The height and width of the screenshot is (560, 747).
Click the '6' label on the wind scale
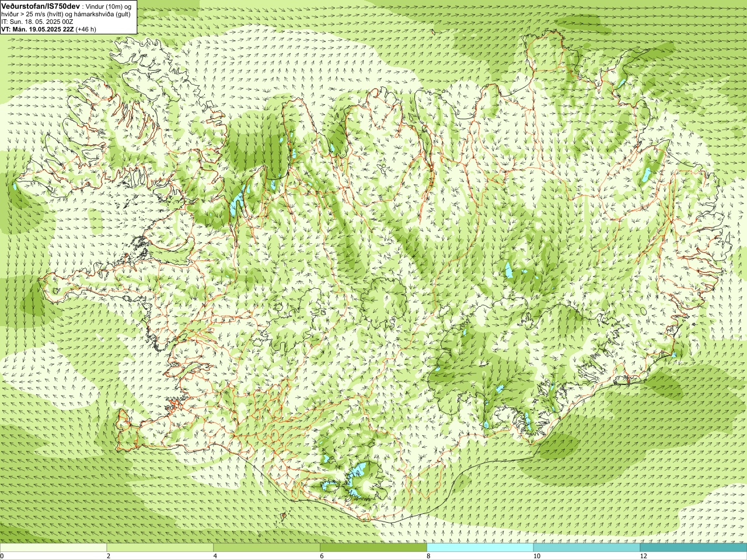[x=322, y=556]
